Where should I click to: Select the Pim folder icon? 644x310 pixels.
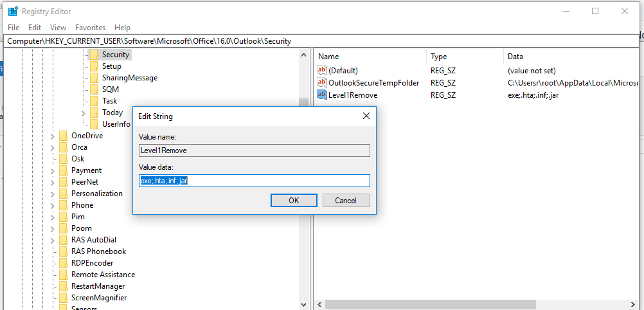(63, 216)
